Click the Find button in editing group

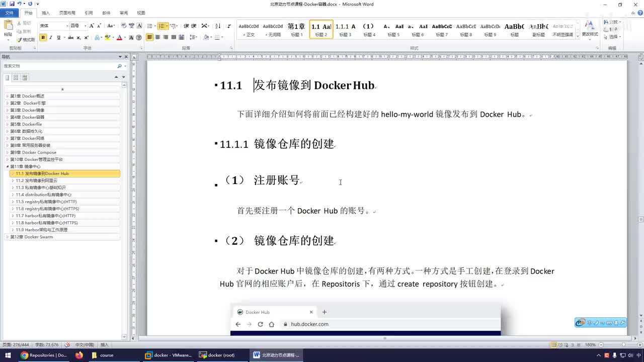[x=612, y=22]
